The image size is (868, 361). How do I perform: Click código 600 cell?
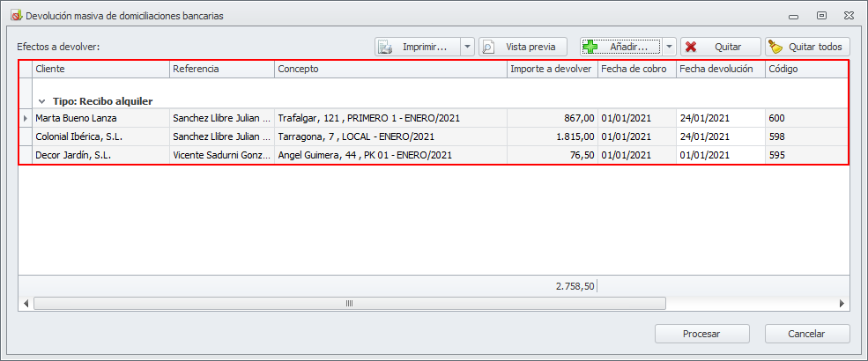[807, 118]
